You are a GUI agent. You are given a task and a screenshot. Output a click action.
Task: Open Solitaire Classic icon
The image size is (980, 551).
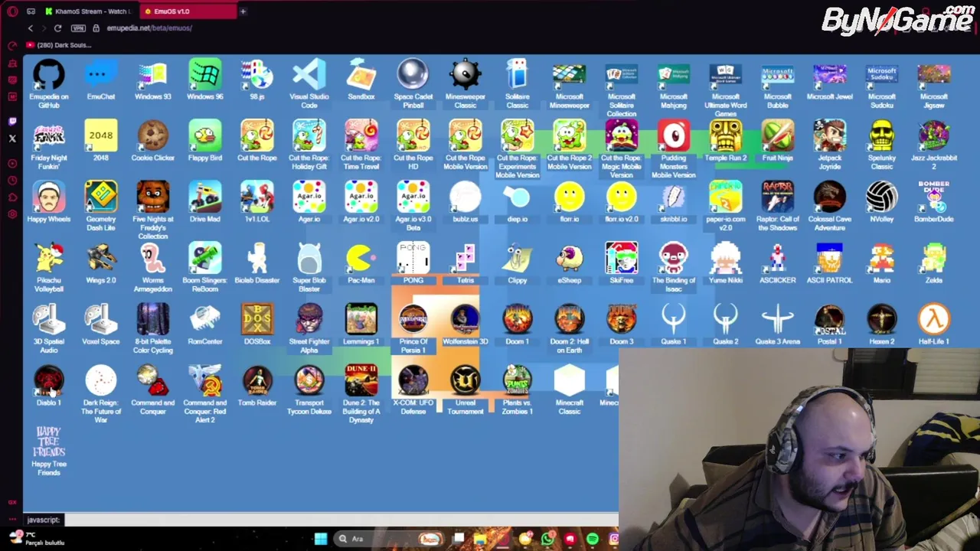click(x=518, y=83)
